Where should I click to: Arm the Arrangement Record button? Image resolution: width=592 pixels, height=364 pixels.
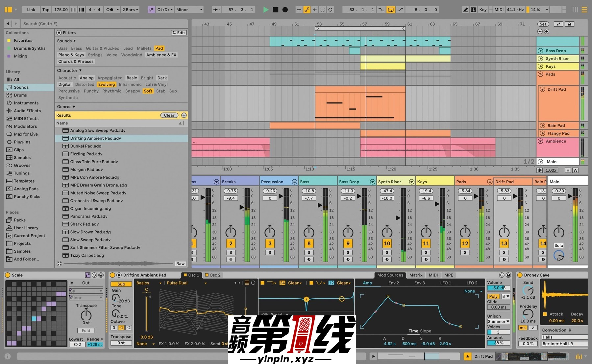285,10
